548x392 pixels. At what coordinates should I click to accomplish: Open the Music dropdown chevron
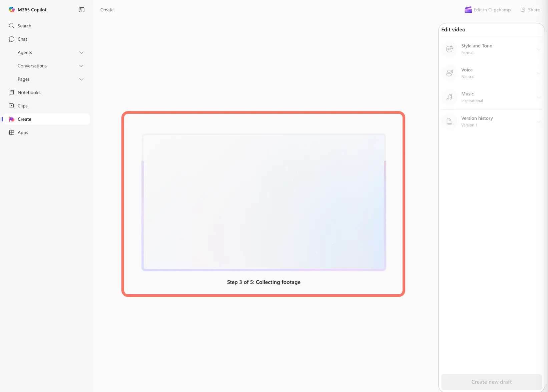(538, 97)
